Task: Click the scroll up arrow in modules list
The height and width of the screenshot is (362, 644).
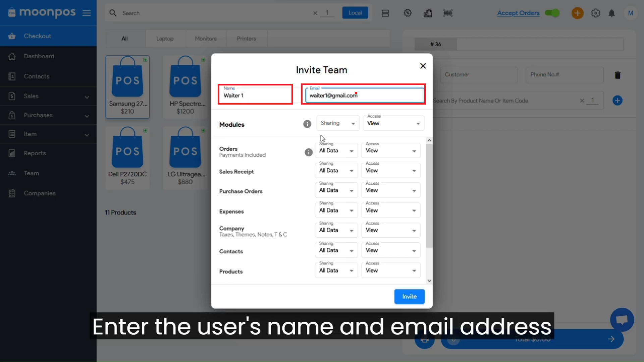Action: [x=429, y=140]
